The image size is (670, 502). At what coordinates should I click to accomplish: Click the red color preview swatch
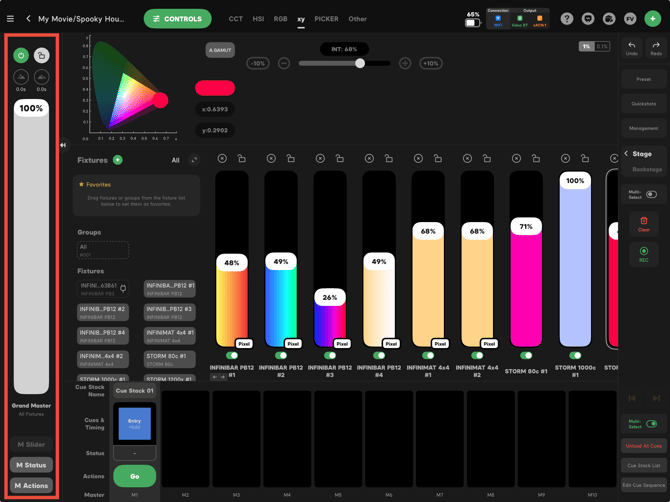[x=215, y=88]
